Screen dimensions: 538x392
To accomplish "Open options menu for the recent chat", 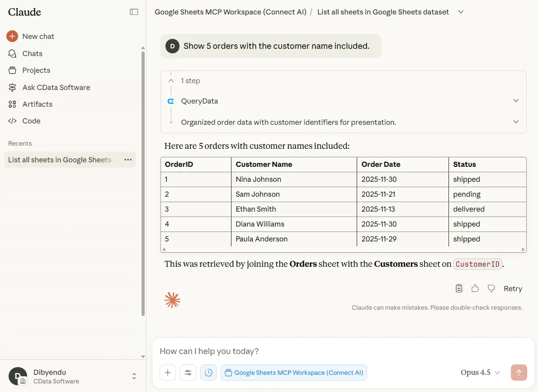I will [x=128, y=160].
